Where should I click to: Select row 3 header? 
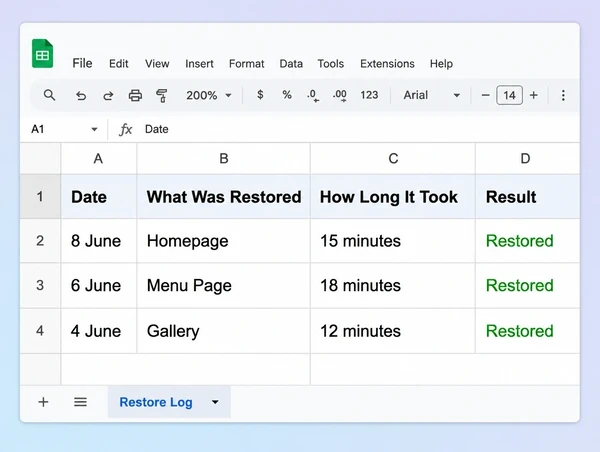click(40, 286)
